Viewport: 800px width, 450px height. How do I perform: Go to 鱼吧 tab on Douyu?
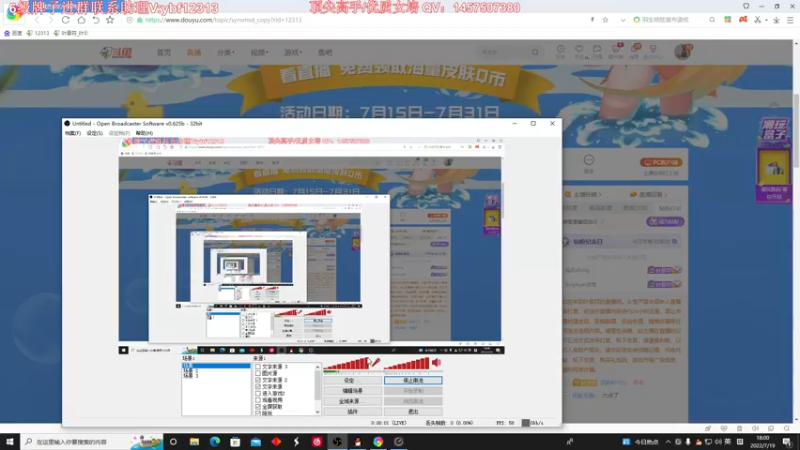(325, 52)
